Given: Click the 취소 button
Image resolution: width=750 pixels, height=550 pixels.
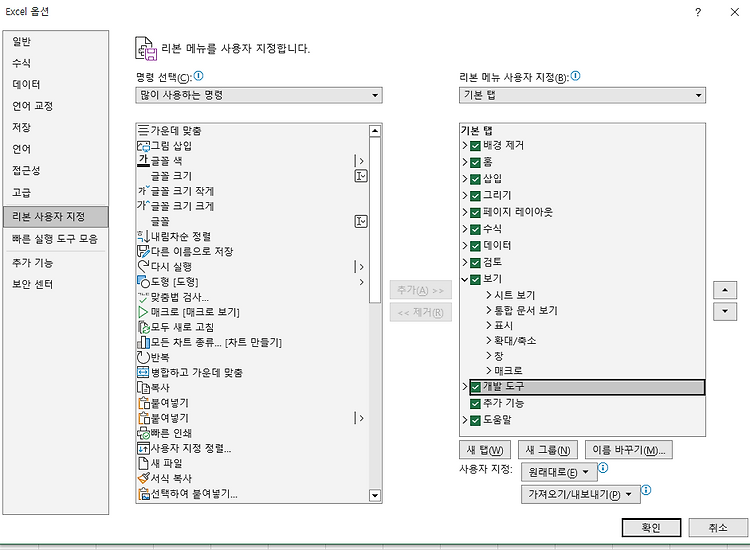Looking at the screenshot, I should (x=717, y=528).
